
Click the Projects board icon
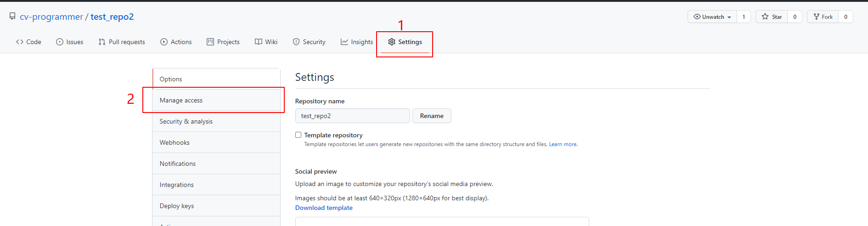click(x=210, y=42)
